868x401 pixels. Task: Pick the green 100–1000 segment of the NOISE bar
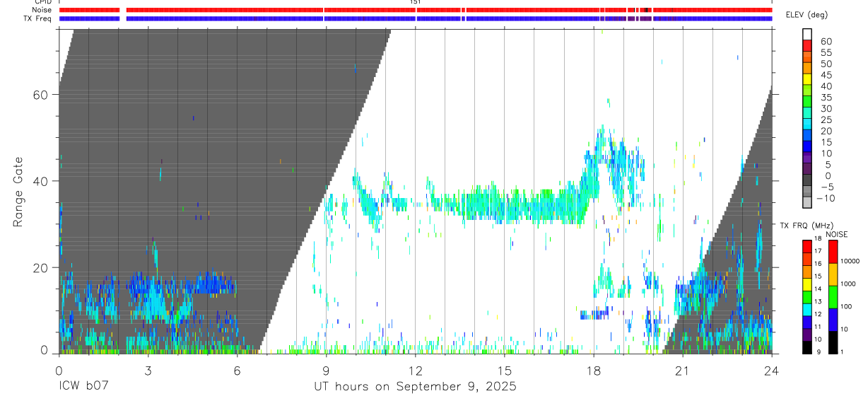(833, 296)
